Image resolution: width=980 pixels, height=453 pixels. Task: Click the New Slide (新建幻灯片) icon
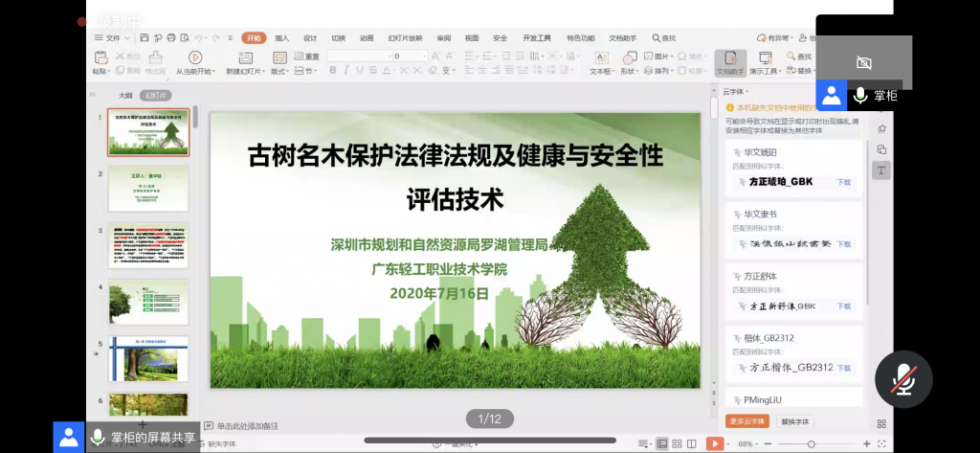[x=246, y=58]
